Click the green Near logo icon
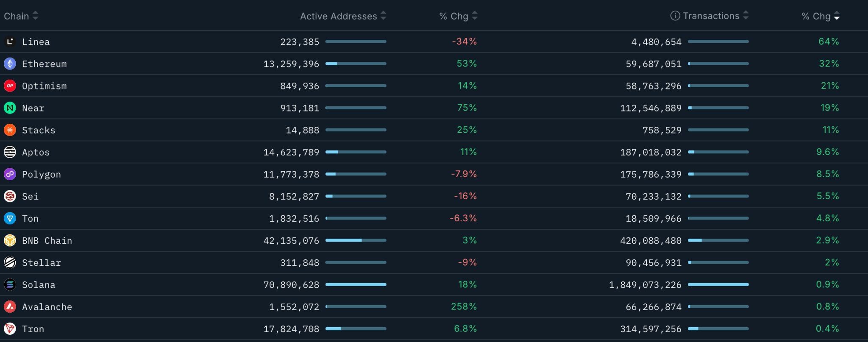This screenshot has height=342, width=868. click(x=10, y=108)
